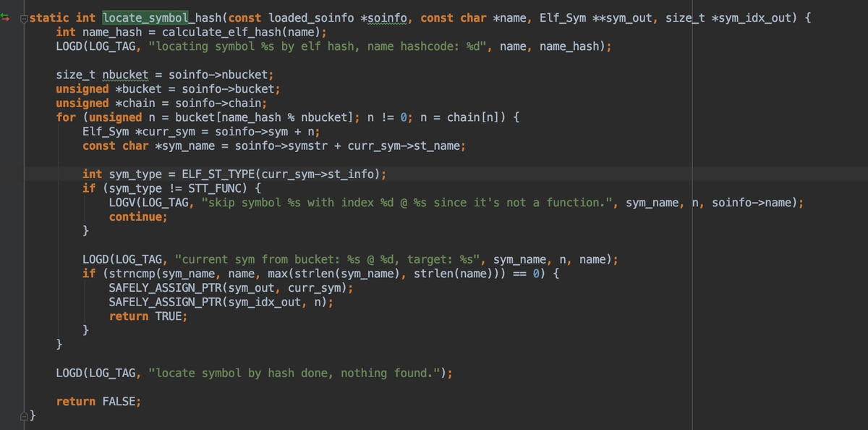The width and height of the screenshot is (868, 430).
Task: Click the for keyword of the loop
Action: click(x=66, y=117)
